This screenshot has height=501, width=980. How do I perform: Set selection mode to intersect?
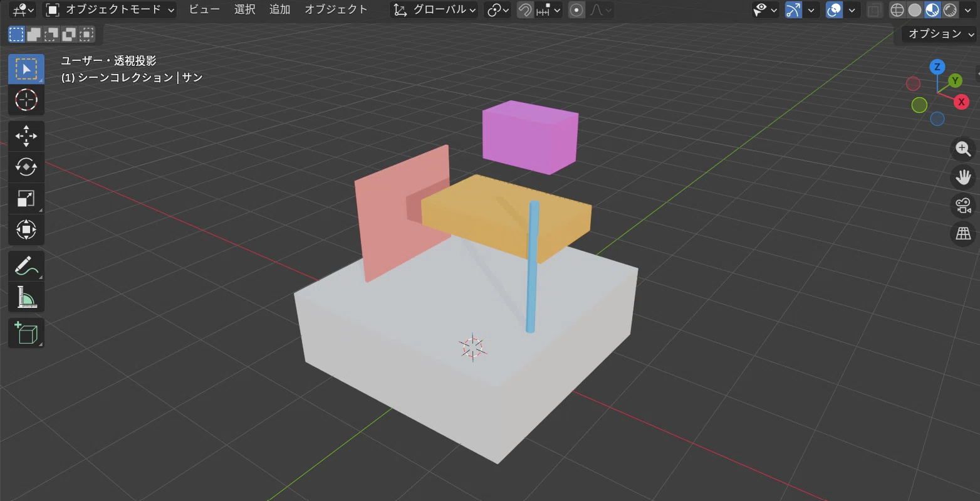point(86,34)
